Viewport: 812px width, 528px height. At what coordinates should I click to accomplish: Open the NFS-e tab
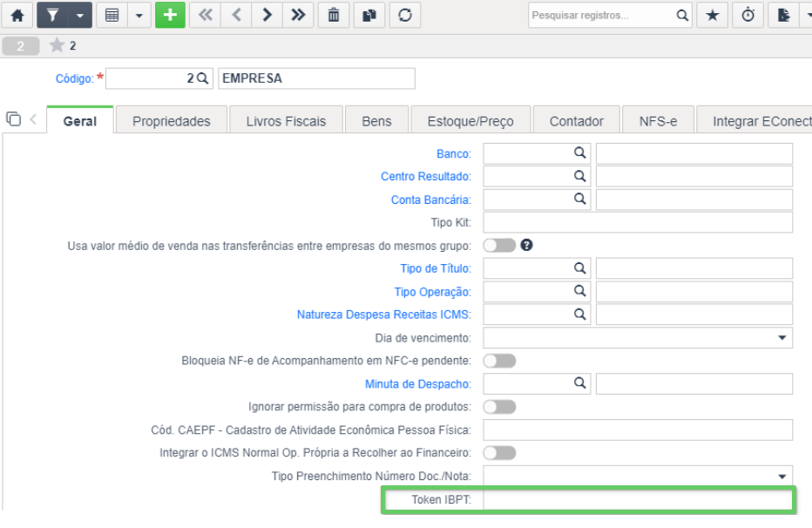(658, 120)
